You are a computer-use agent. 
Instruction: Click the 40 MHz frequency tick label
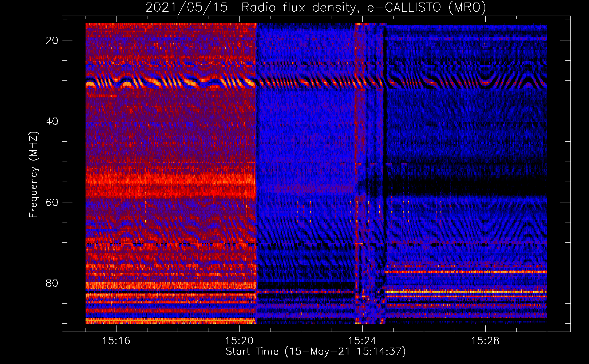pos(52,121)
